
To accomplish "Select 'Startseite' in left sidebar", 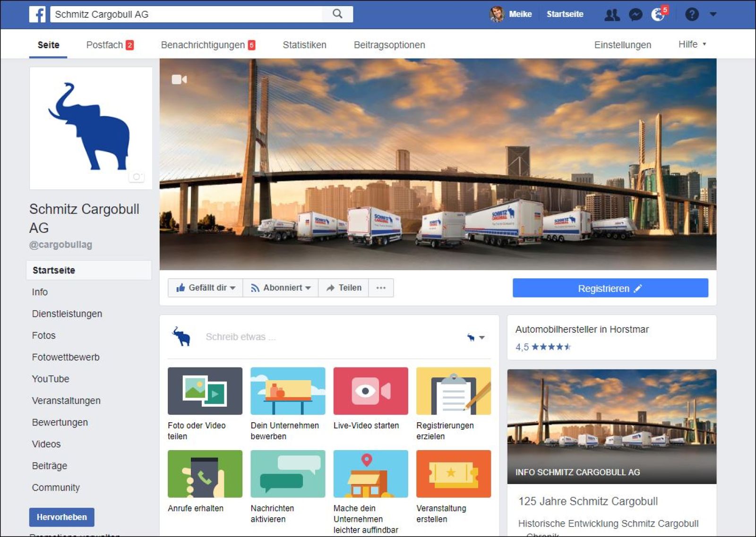I will (89, 270).
